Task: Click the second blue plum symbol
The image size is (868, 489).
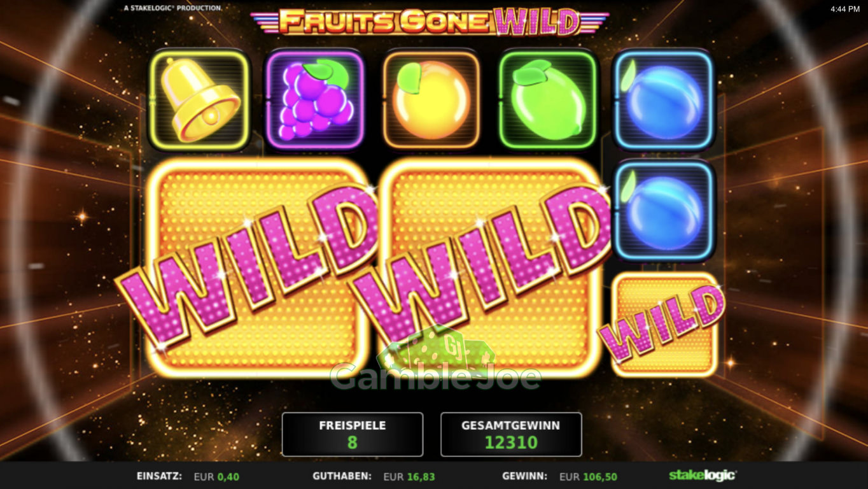Action: (x=664, y=211)
